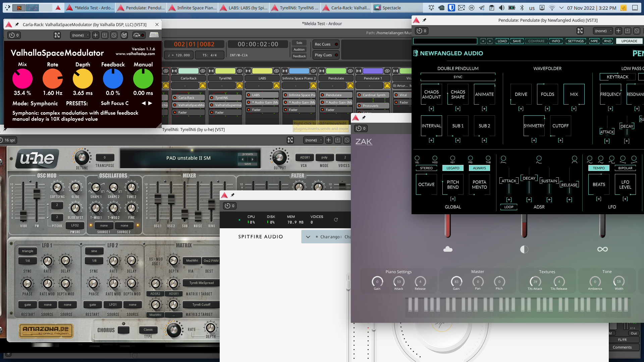Toggle MIDI learn dial button in Carla-Rack toolbar

point(138,35)
